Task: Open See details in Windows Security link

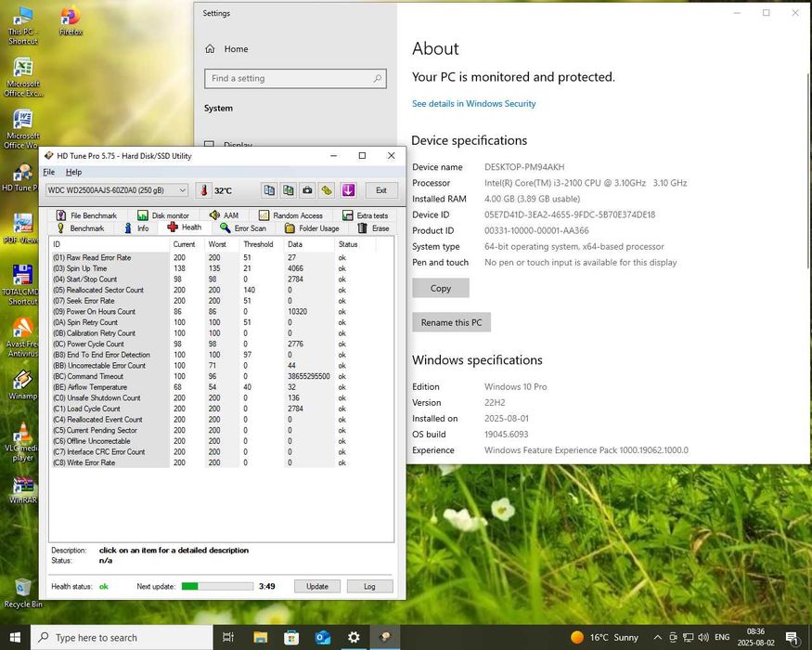Action: 474,104
